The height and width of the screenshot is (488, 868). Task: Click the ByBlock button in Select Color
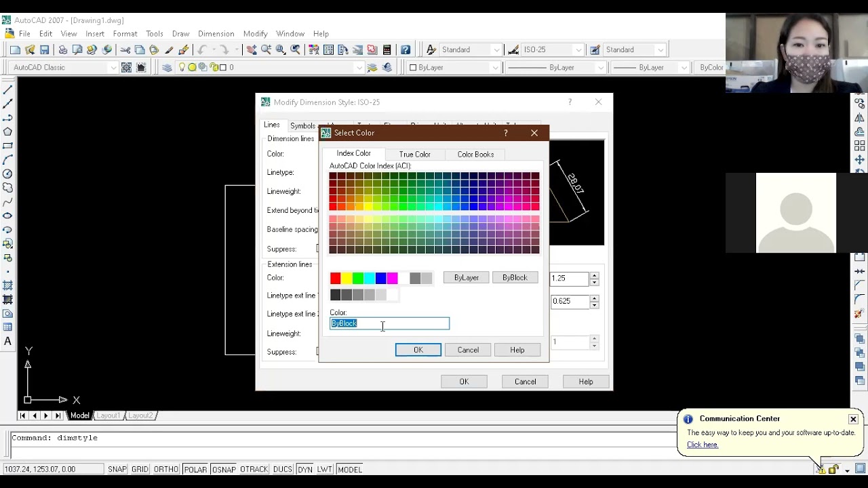pyautogui.click(x=515, y=277)
